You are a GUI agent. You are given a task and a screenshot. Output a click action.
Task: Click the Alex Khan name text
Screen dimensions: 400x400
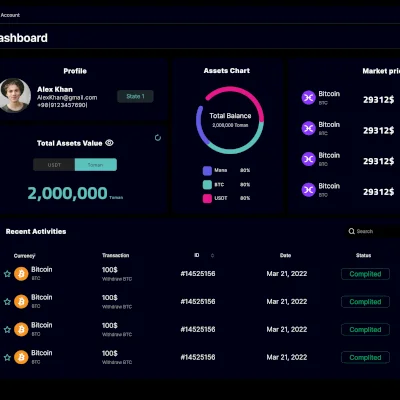pyautogui.click(x=55, y=89)
